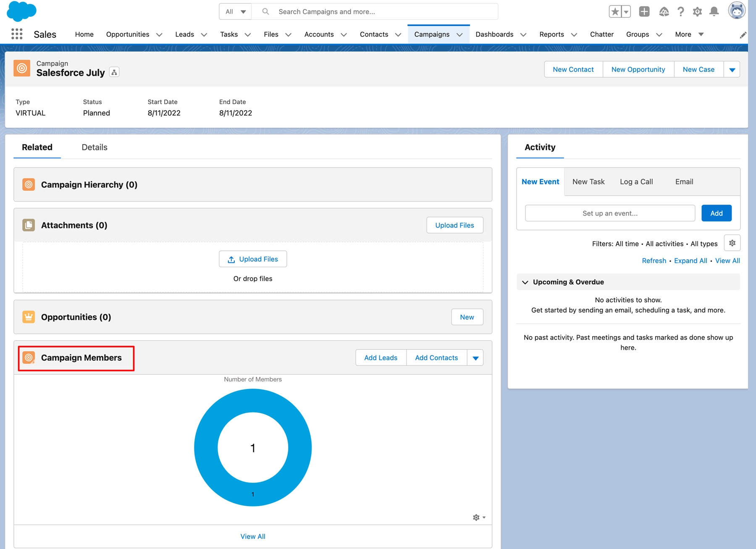Open Salesforce Help question mark
756x549 pixels.
681,12
